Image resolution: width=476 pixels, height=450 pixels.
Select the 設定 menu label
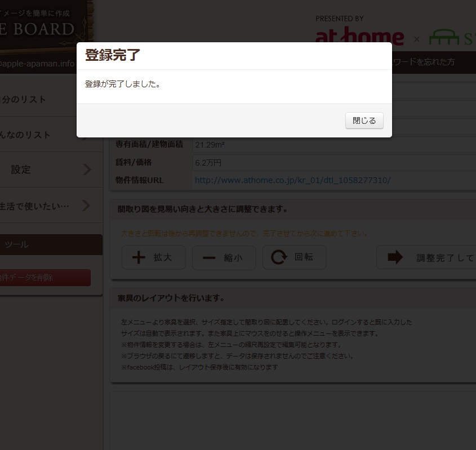click(x=21, y=170)
